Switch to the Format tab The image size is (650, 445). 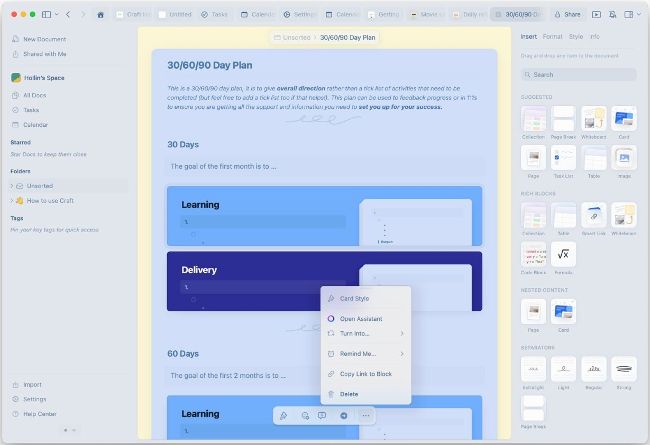coord(552,36)
